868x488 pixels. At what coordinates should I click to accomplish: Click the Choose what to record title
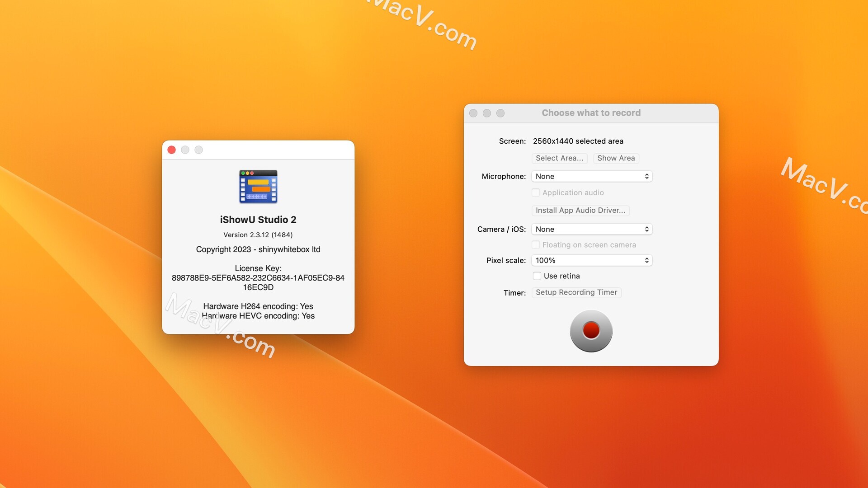pos(591,113)
